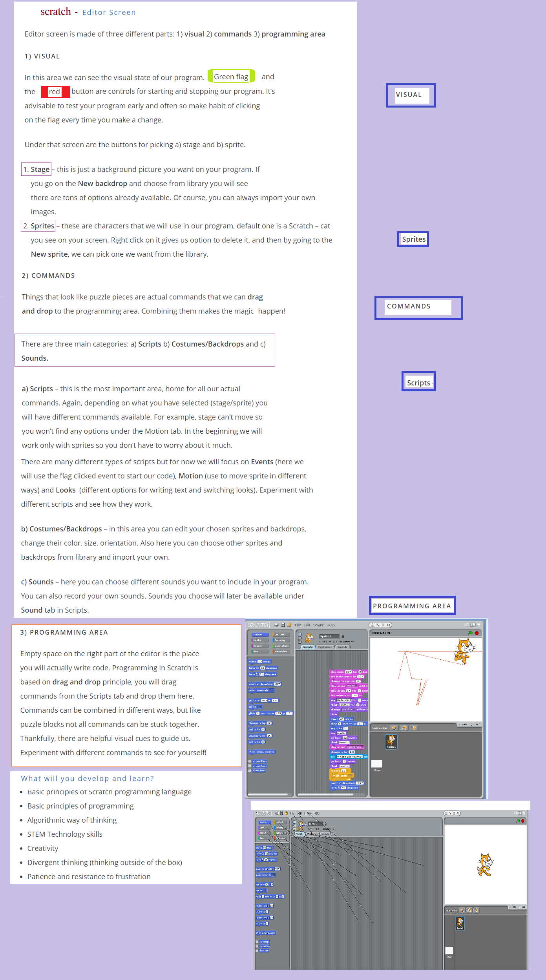
Task: Click Sprite1 name field in SSSCRATCH Scratch window
Action: point(329,636)
